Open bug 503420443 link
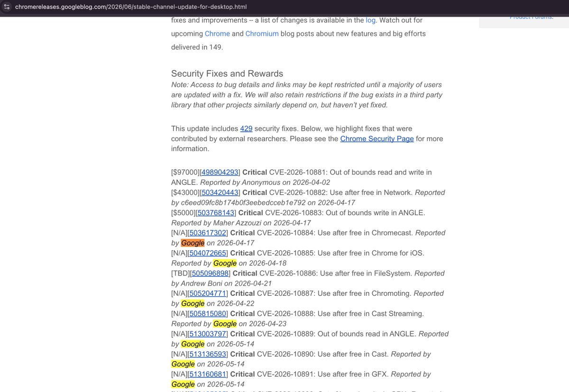Screen dimensions: 569x392 (220, 192)
